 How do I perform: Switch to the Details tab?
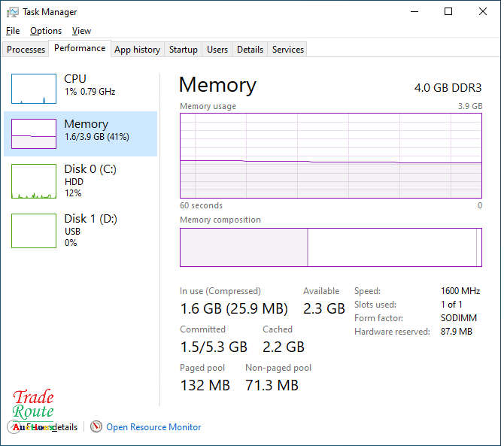point(250,50)
